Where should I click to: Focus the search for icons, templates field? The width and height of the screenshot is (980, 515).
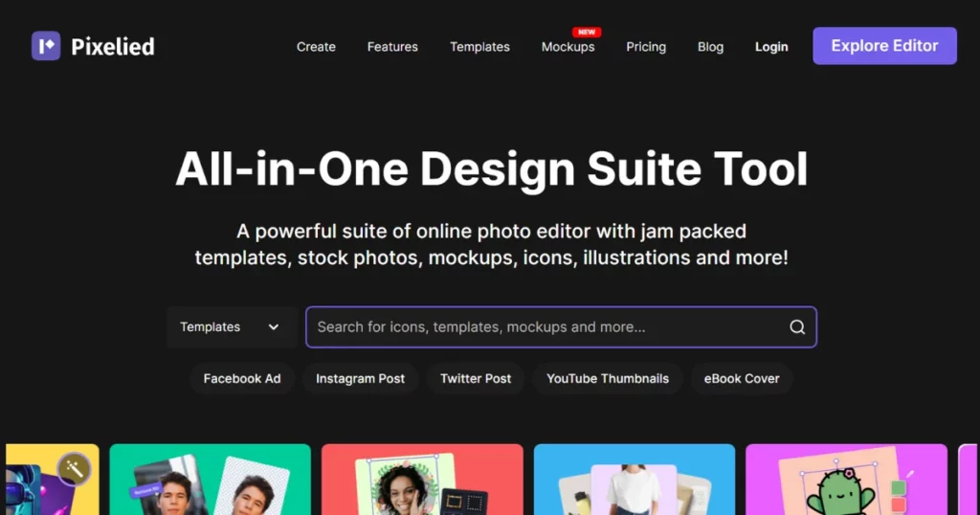(561, 326)
